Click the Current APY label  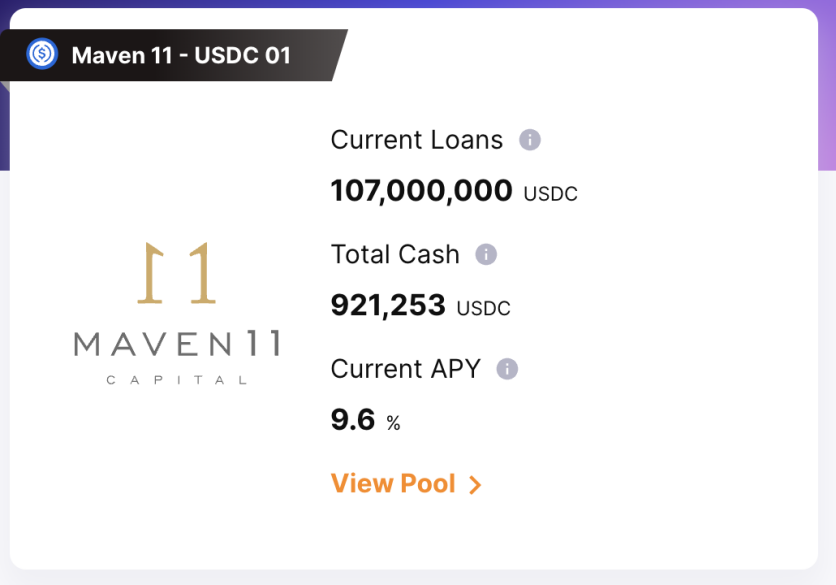tap(406, 368)
